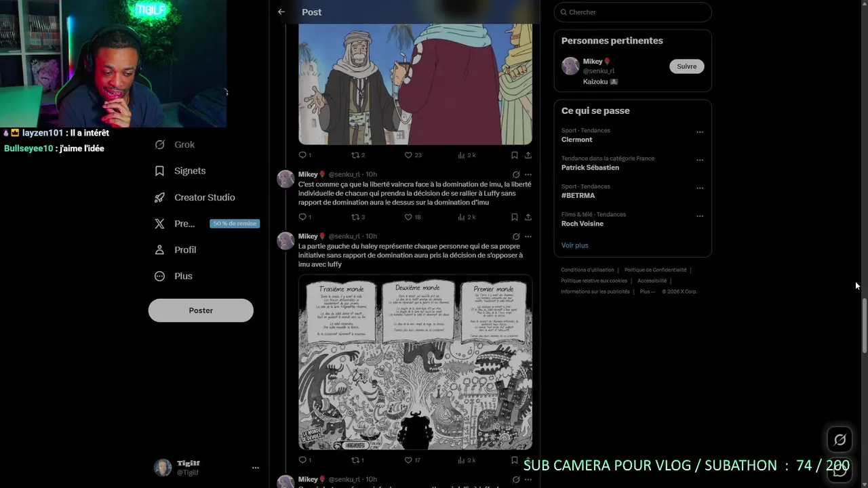Open Profil in the sidebar
868x488 pixels.
tap(176, 249)
